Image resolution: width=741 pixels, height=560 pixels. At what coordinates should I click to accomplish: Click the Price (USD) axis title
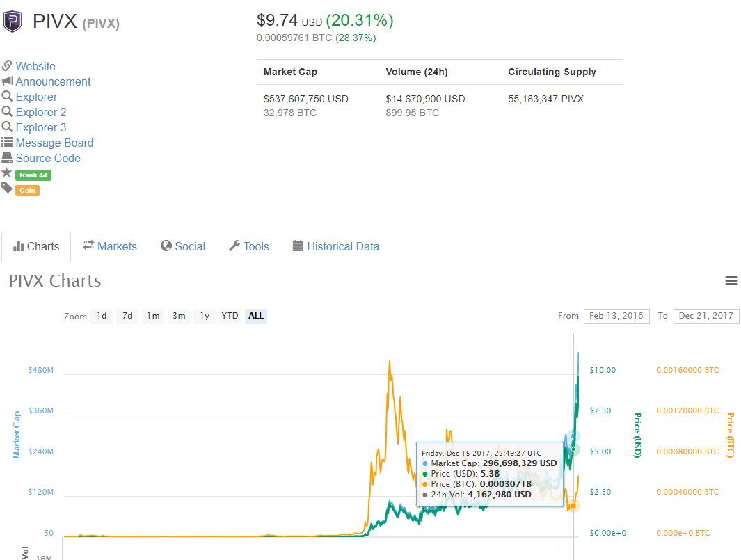coord(637,435)
